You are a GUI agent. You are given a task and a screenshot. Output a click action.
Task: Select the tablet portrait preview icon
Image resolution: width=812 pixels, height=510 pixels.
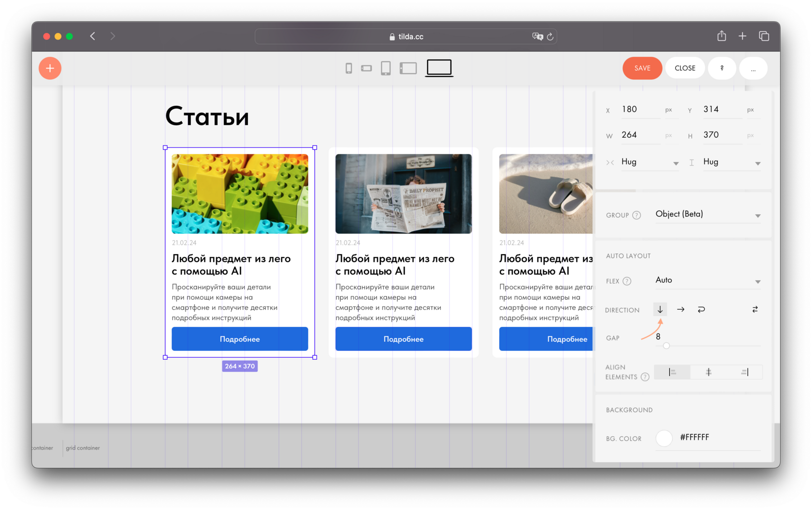386,68
